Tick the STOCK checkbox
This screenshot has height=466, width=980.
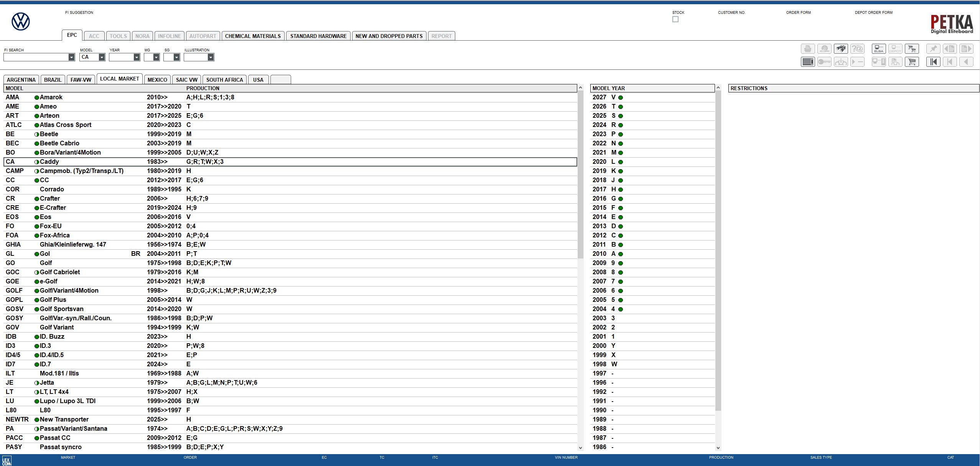(675, 19)
